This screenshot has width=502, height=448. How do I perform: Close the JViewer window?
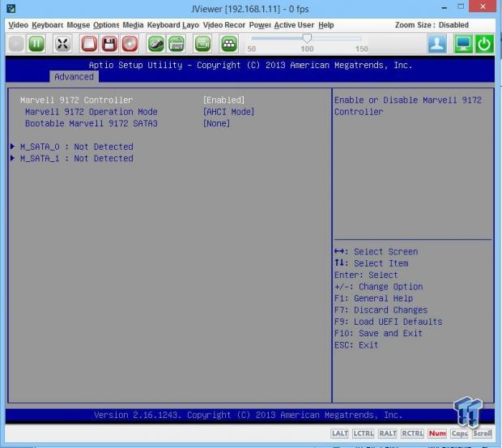coord(483,6)
